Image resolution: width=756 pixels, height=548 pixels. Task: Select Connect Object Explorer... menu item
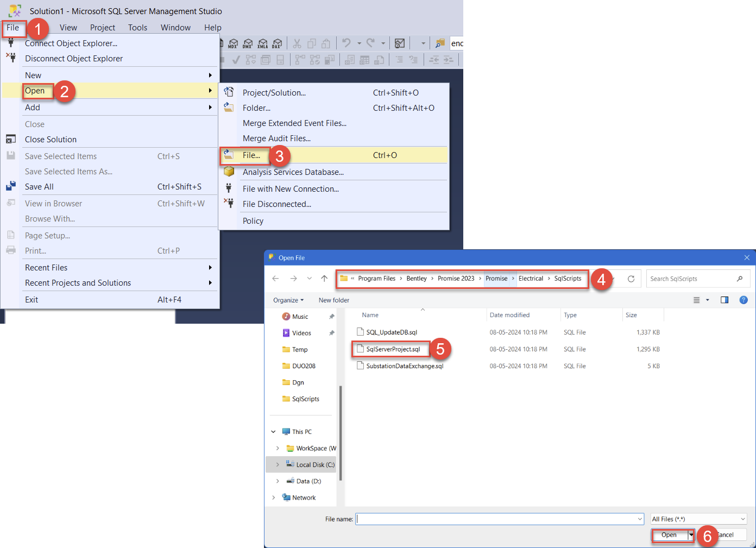pyautogui.click(x=110, y=43)
